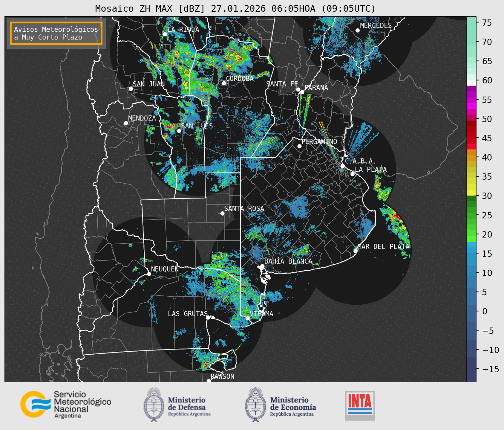The width and height of the screenshot is (504, 430).
Task: Select the MAR DEL PLATA city dot
Action: pos(356,251)
